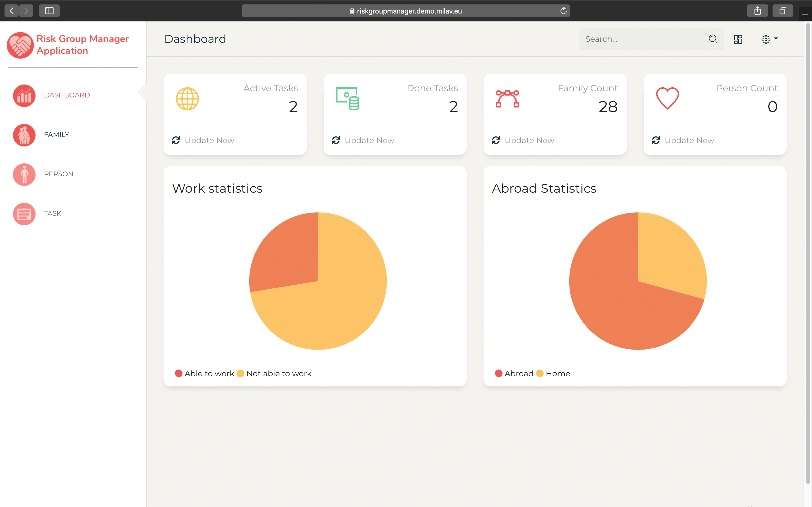Toggle the browser sidebar panel button

[x=49, y=11]
